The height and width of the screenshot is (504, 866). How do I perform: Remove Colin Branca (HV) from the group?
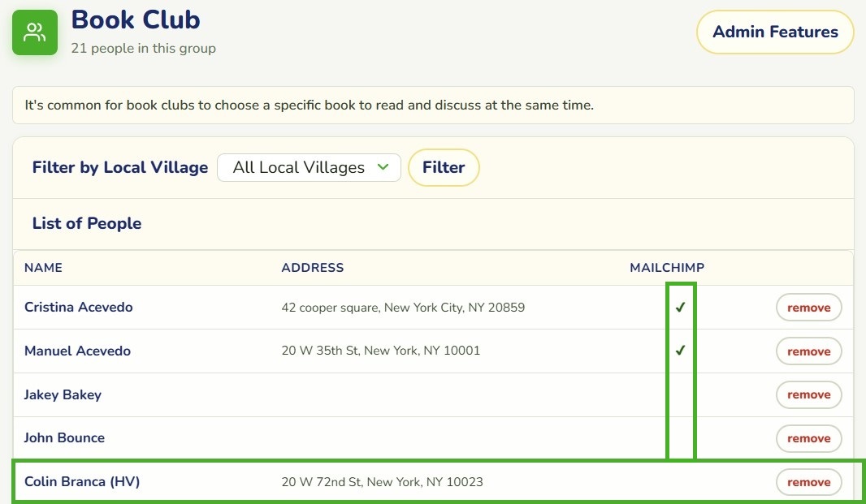tap(808, 482)
